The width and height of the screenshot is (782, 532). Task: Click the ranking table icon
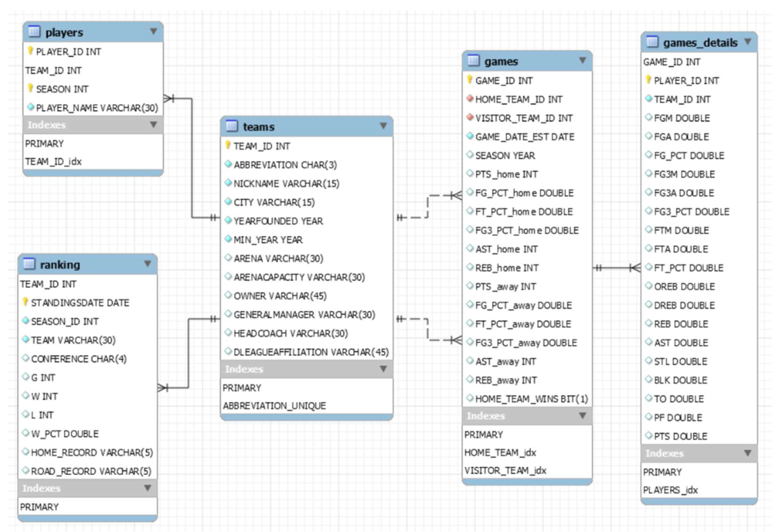pyautogui.click(x=30, y=265)
